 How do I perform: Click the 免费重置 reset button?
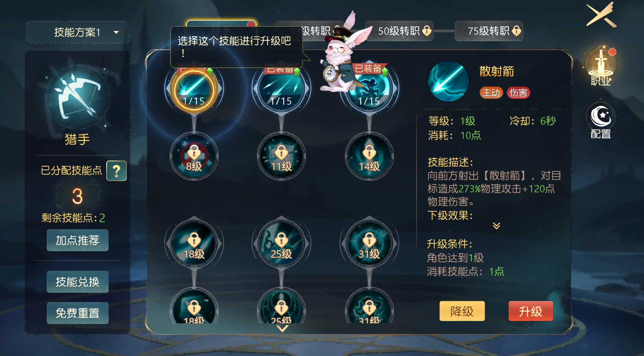click(x=78, y=313)
